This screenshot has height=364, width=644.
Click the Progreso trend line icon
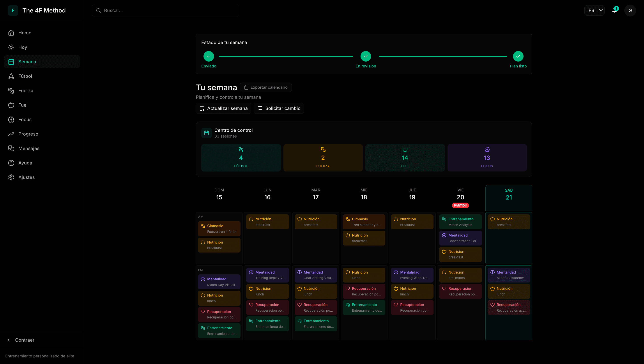pos(11,134)
